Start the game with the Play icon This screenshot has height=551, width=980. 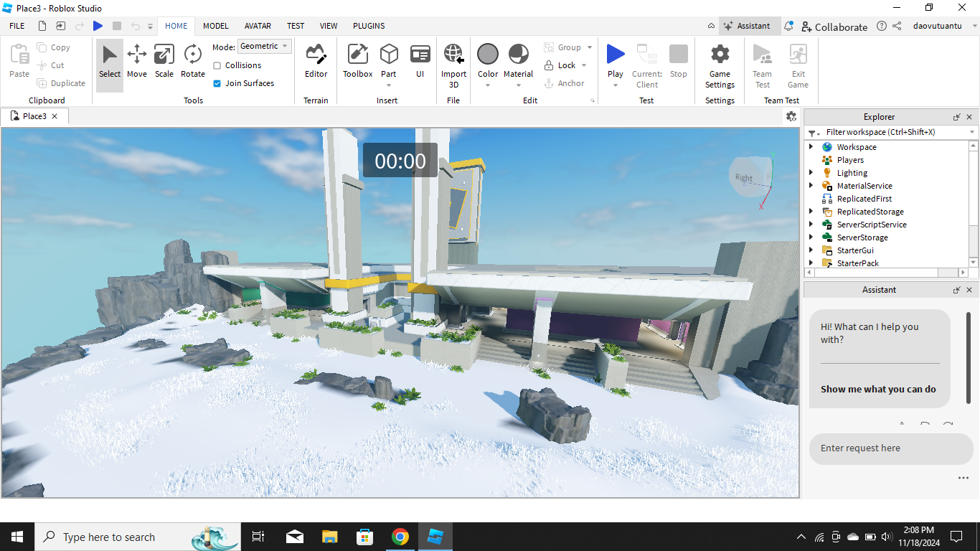pyautogui.click(x=616, y=54)
